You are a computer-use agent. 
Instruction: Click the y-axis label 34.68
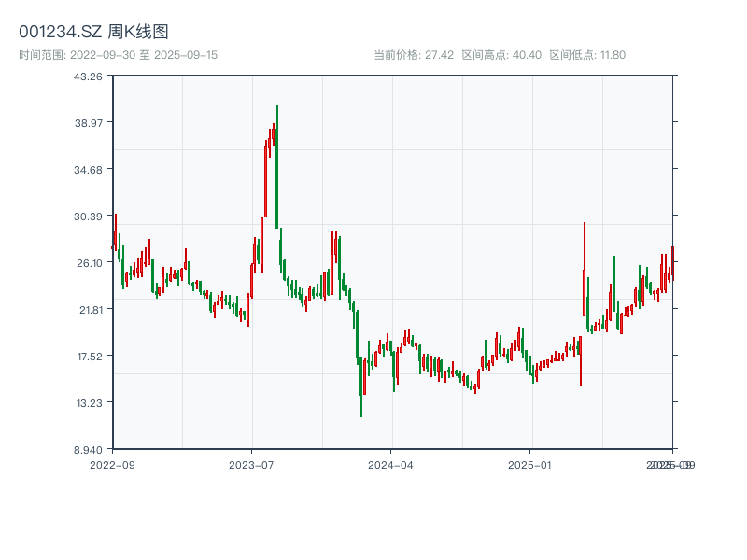pos(88,170)
